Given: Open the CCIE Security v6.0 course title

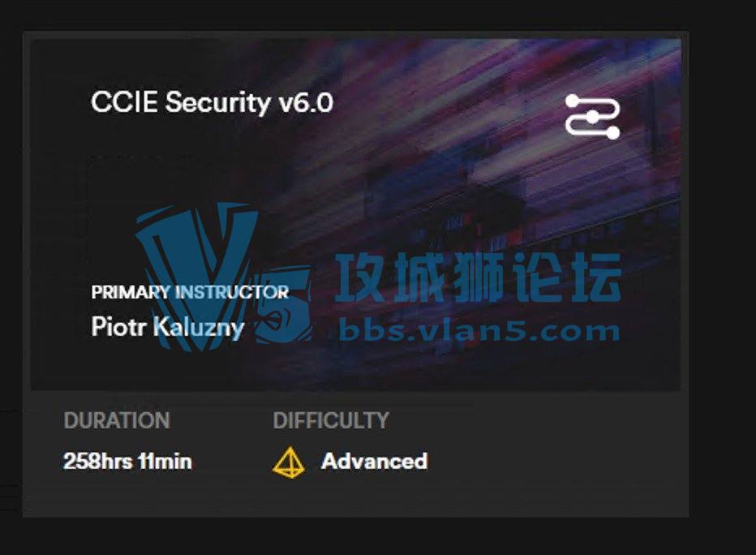Looking at the screenshot, I should point(212,102).
